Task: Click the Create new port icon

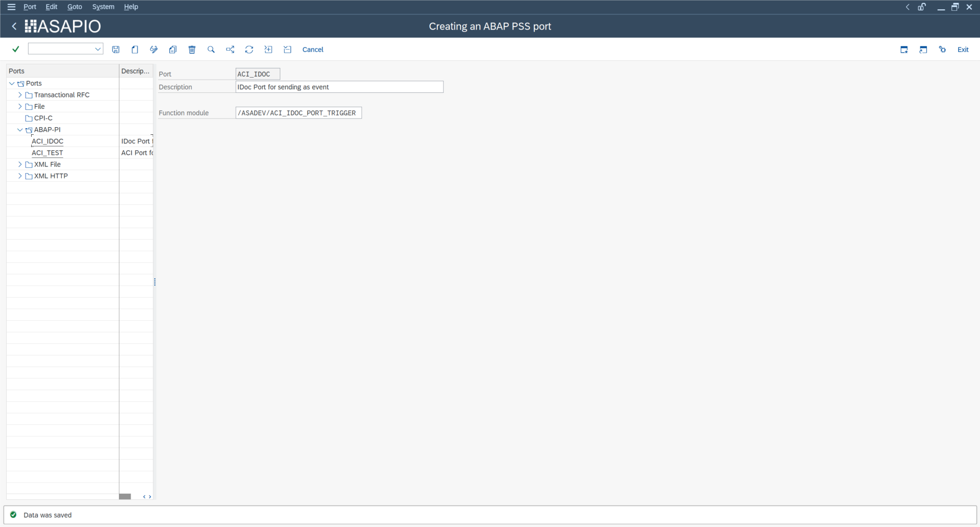Action: point(135,50)
